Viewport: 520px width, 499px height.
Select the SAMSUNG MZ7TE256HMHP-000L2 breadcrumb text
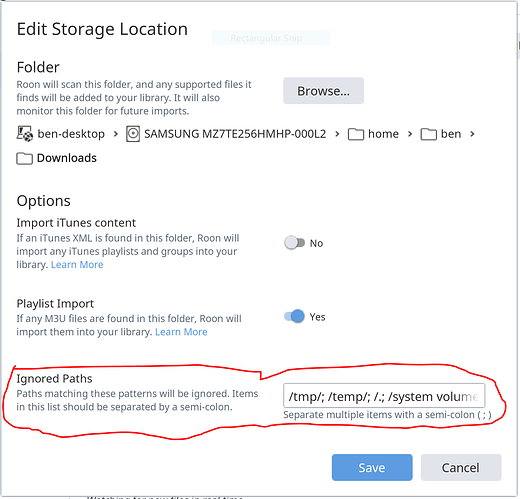tap(235, 134)
